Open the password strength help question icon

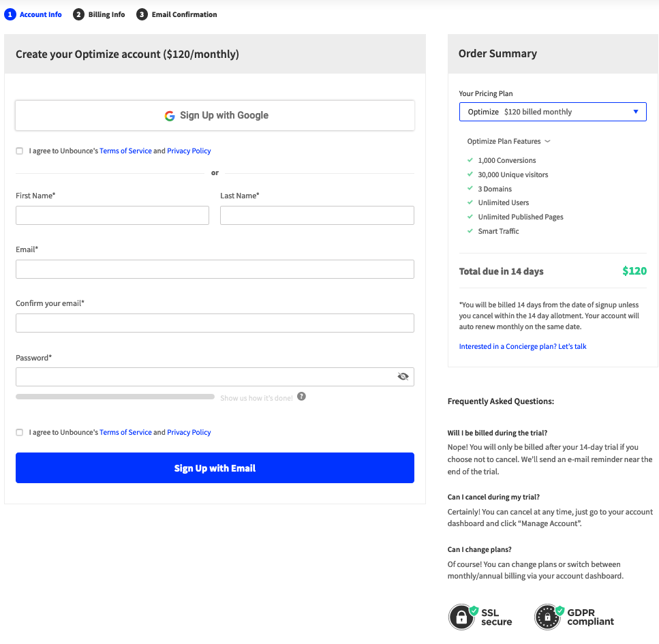301,397
